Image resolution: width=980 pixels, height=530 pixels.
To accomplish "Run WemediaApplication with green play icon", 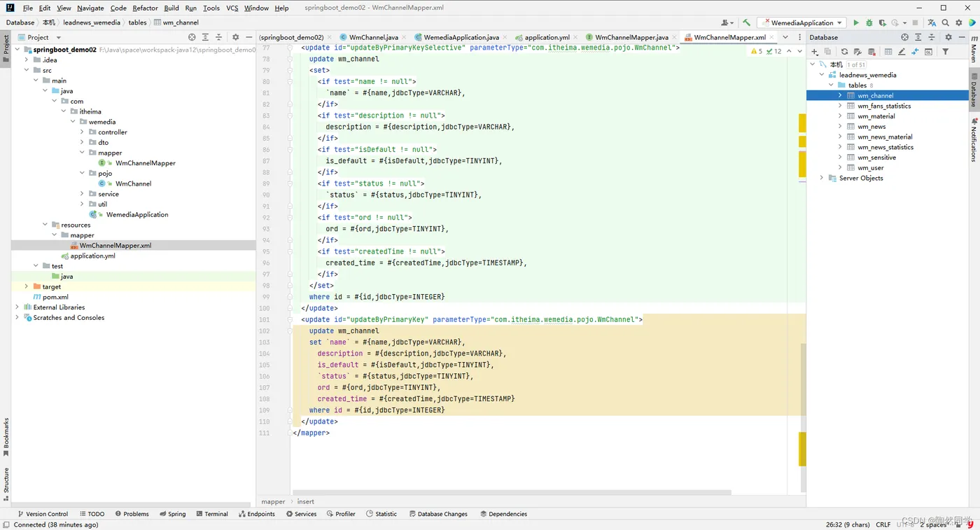I will click(x=856, y=23).
